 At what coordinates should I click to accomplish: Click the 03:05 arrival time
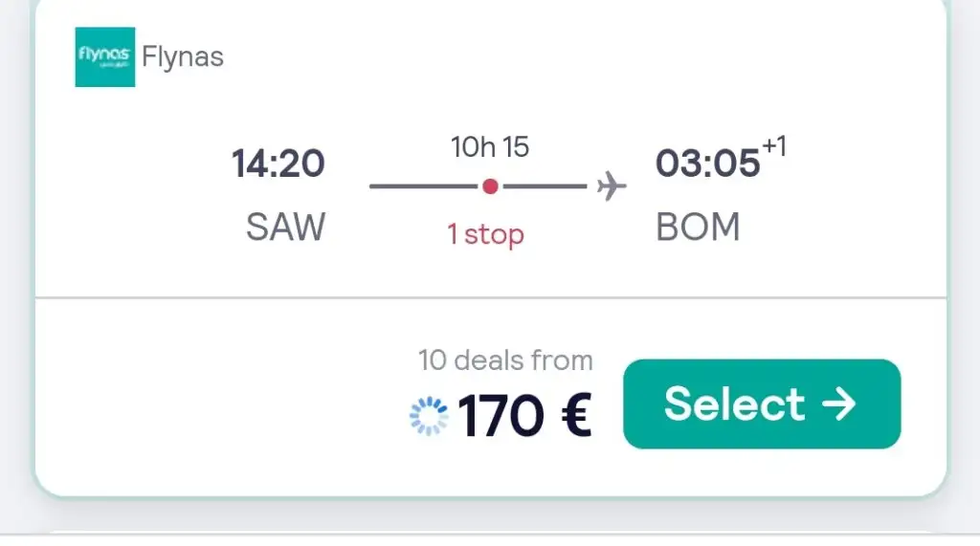click(707, 164)
